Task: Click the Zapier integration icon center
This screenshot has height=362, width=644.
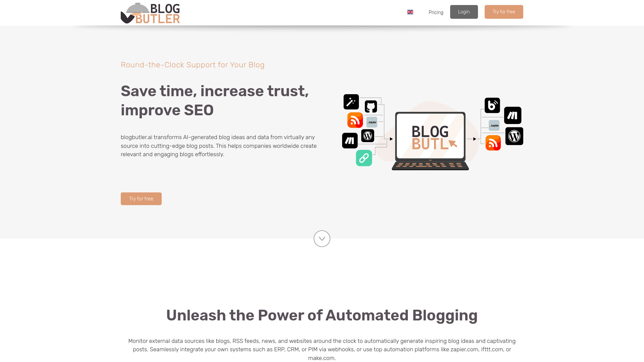Action: [372, 122]
